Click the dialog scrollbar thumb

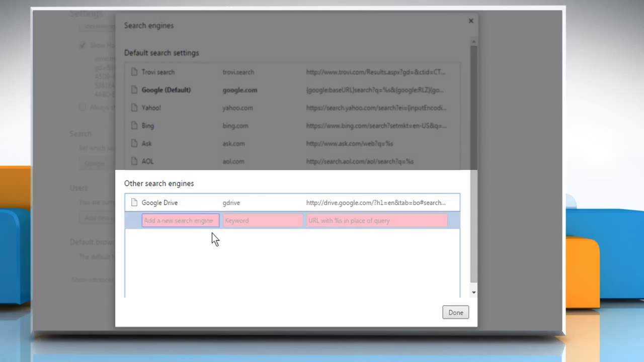pyautogui.click(x=473, y=163)
